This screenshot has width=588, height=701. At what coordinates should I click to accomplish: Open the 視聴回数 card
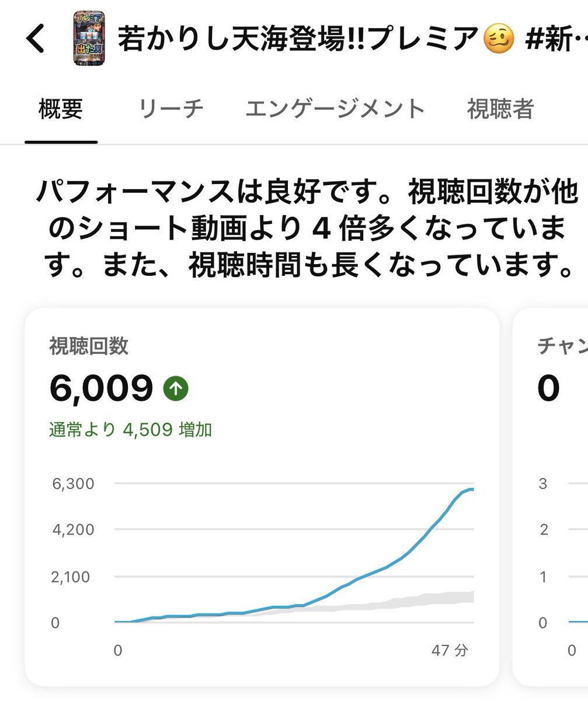click(x=262, y=497)
